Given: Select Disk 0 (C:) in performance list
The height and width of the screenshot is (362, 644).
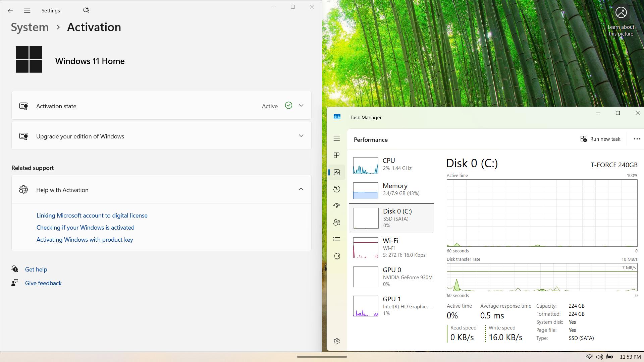Looking at the screenshot, I should pyautogui.click(x=391, y=218).
